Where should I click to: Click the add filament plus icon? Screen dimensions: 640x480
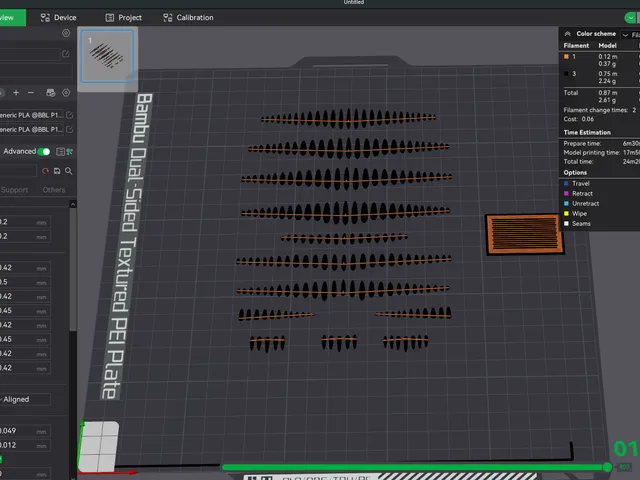(16, 93)
